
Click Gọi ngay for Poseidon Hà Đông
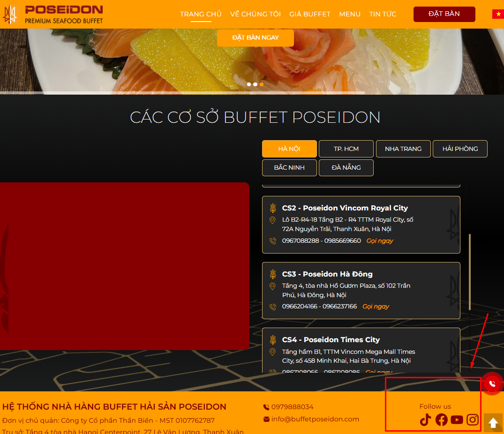tap(376, 307)
